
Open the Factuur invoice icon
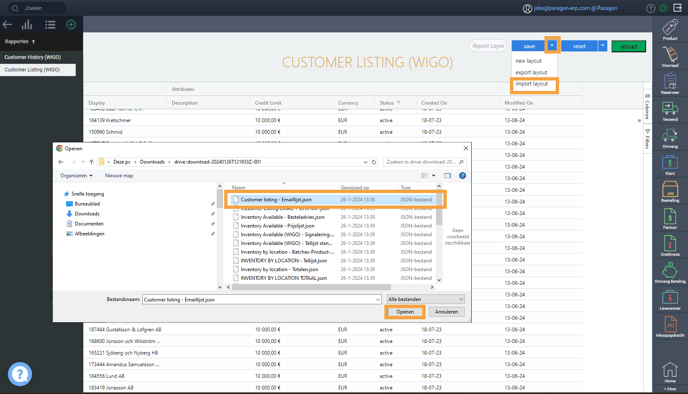[670, 217]
